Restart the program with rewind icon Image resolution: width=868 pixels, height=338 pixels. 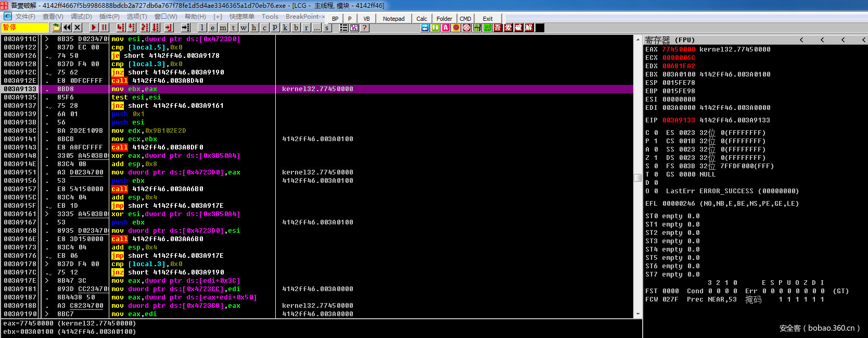pos(67,28)
